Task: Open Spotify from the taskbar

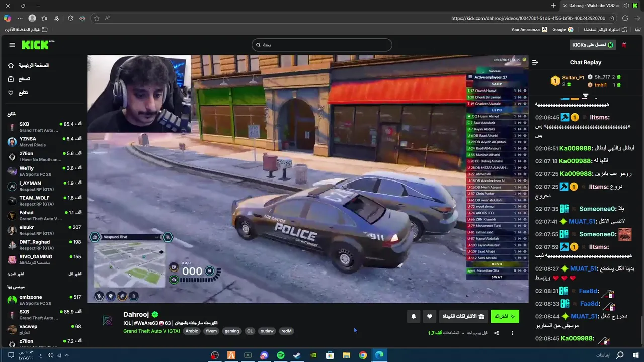Action: (x=281, y=355)
